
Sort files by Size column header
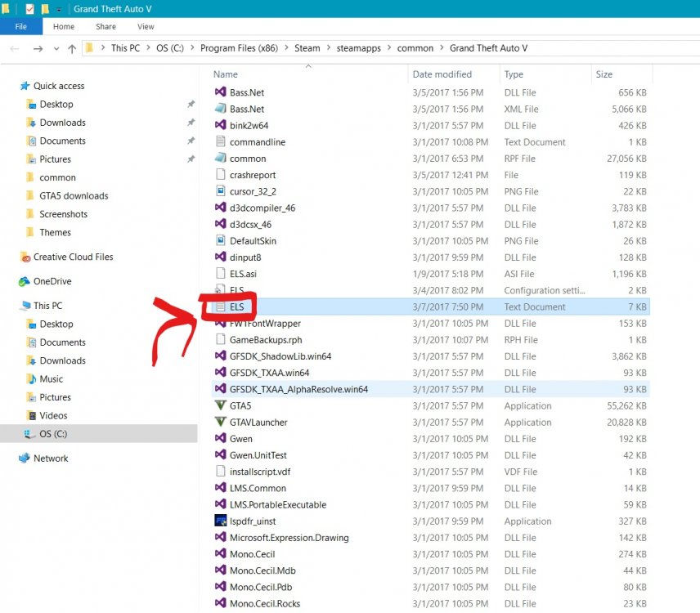604,74
